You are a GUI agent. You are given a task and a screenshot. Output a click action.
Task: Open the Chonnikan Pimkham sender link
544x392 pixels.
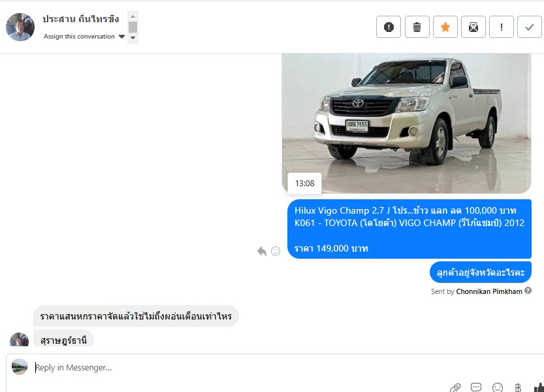[489, 291]
